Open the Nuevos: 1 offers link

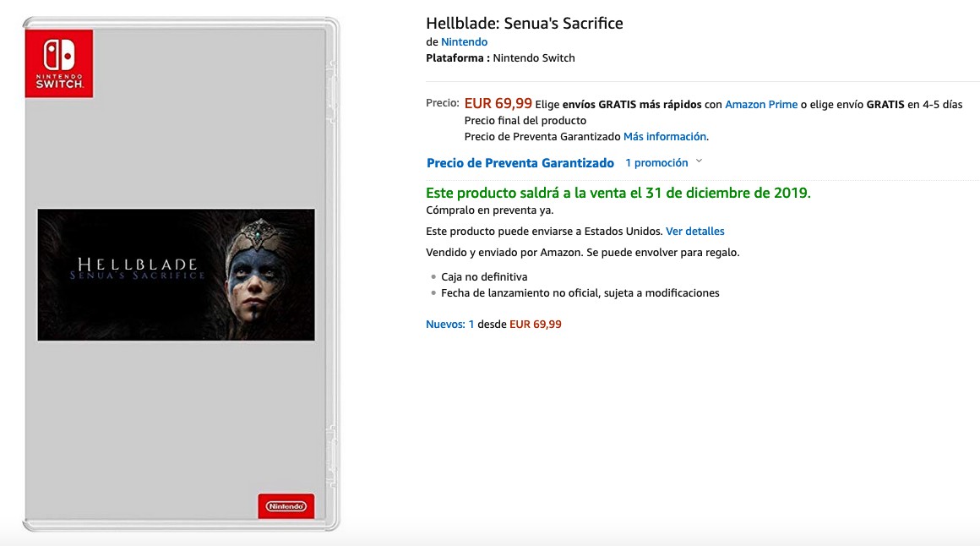[450, 324]
